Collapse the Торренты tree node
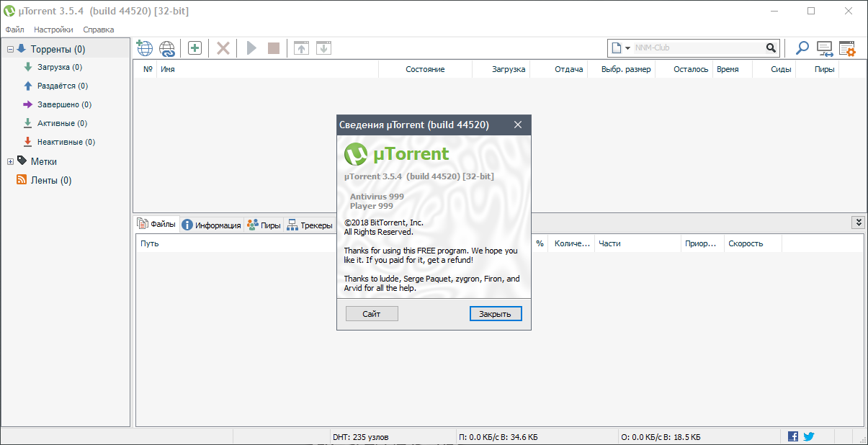The height and width of the screenshot is (445, 868). (x=11, y=50)
